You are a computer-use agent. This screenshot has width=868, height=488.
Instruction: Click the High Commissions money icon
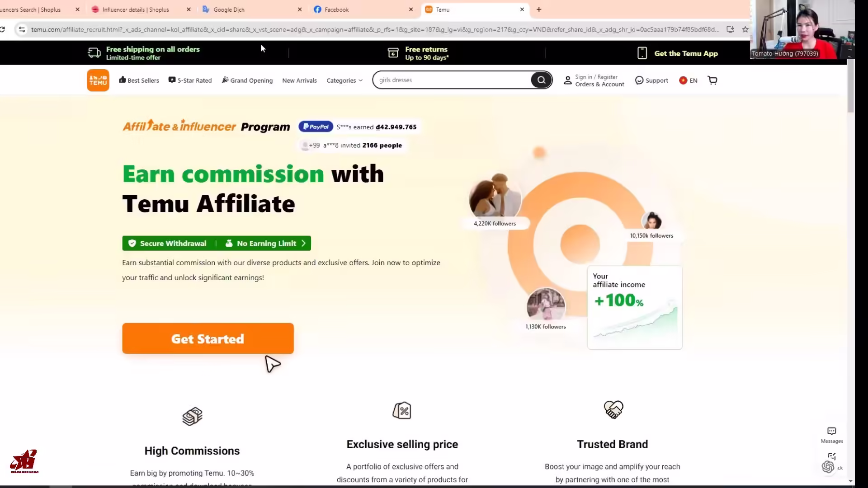click(192, 416)
